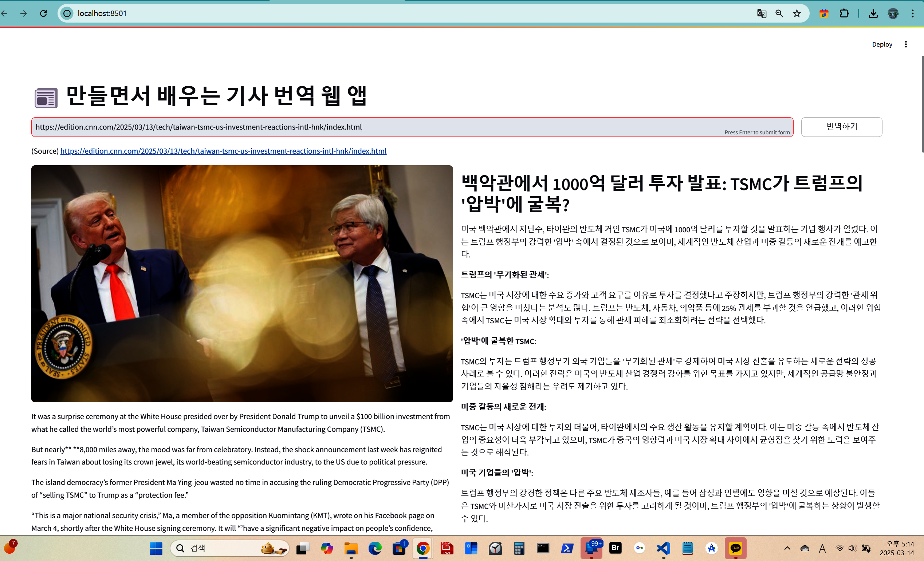
Task: Open Notepad from the taskbar
Action: 687,548
